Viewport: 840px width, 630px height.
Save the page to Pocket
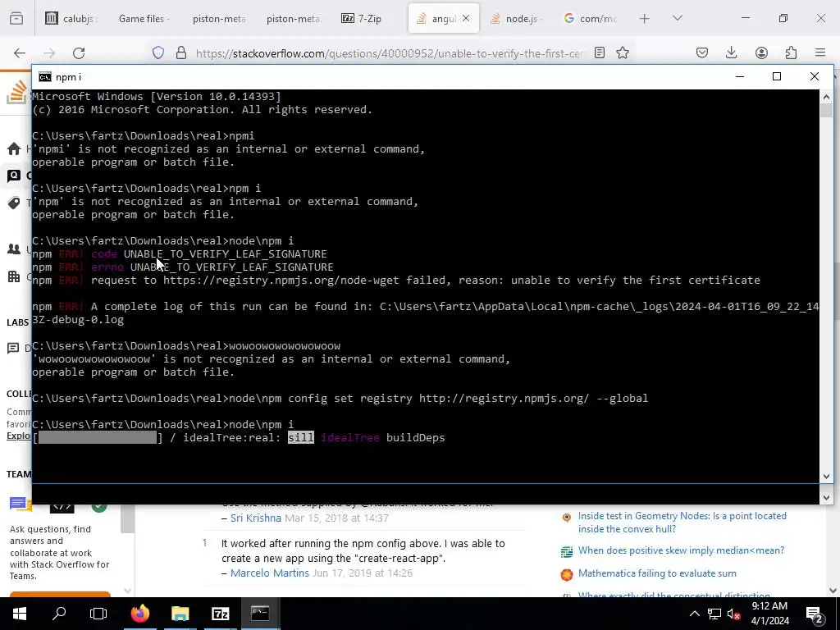click(x=702, y=52)
